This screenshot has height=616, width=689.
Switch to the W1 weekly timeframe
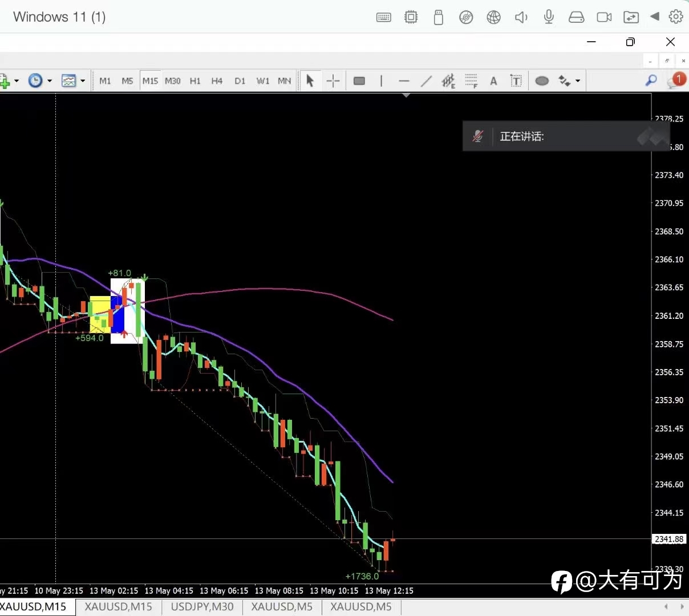(263, 81)
